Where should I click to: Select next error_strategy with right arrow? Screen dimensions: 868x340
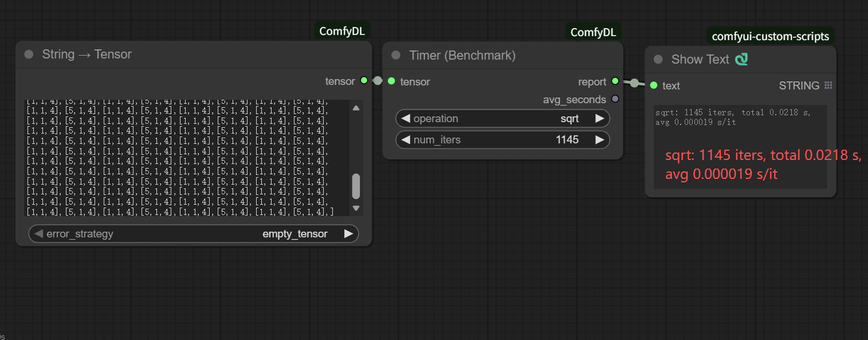[x=348, y=234]
